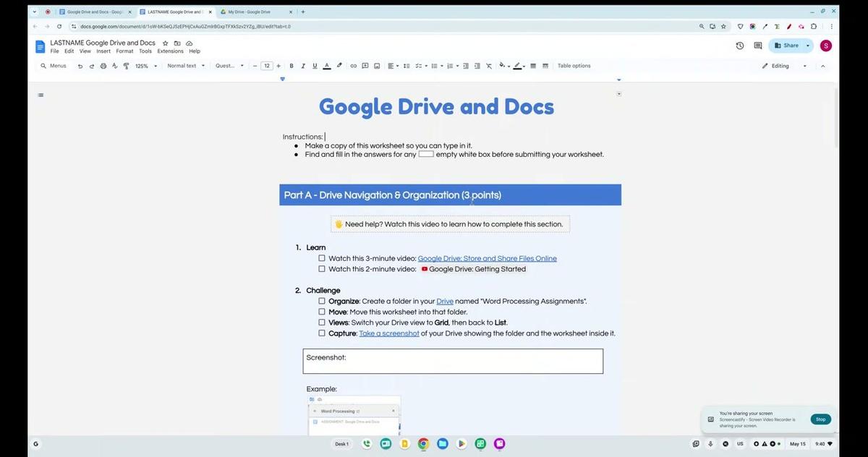Open Google Chrome from the shelf
Screen dimensions: 868x457
coord(423,443)
